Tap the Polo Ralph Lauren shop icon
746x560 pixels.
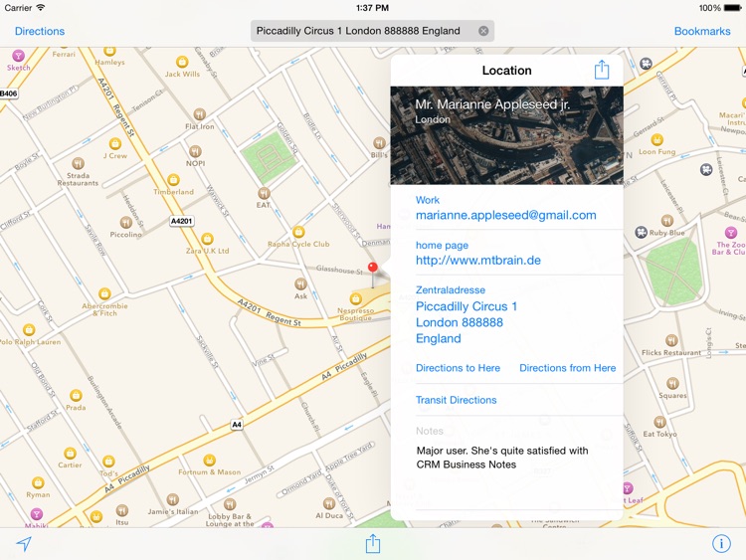(x=29, y=329)
